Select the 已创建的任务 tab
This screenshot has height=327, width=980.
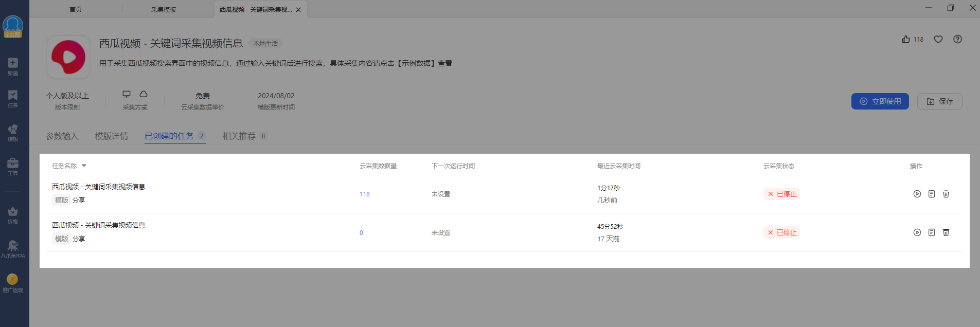coord(175,136)
